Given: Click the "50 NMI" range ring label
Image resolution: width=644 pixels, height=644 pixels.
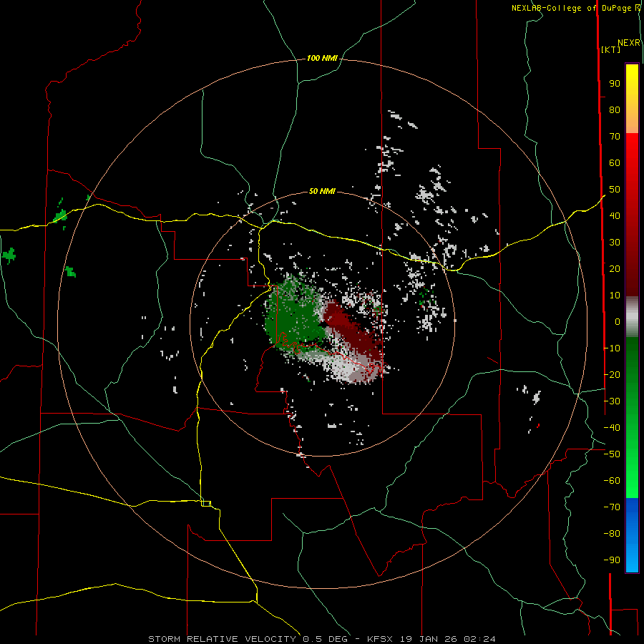Looking at the screenshot, I should 322,191.
